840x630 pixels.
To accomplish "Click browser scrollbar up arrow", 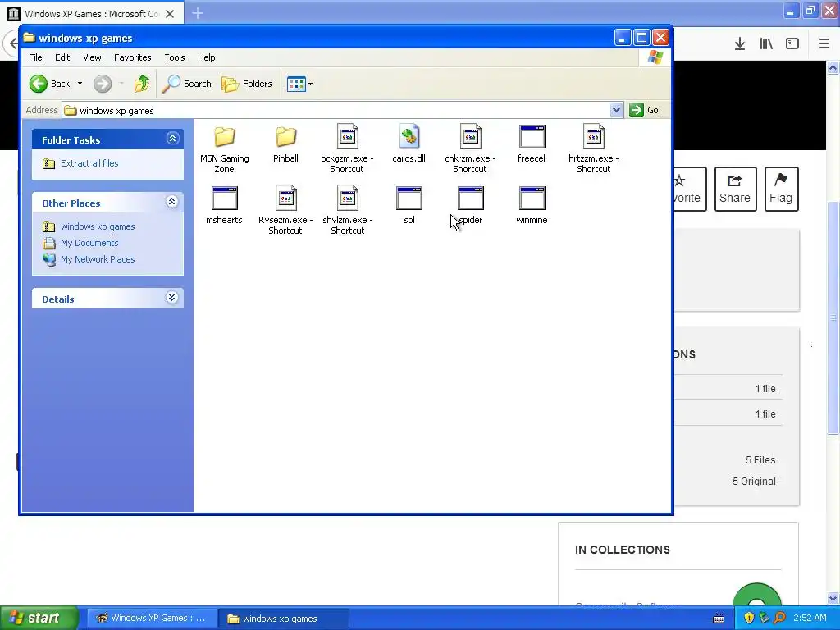I will coord(833,67).
